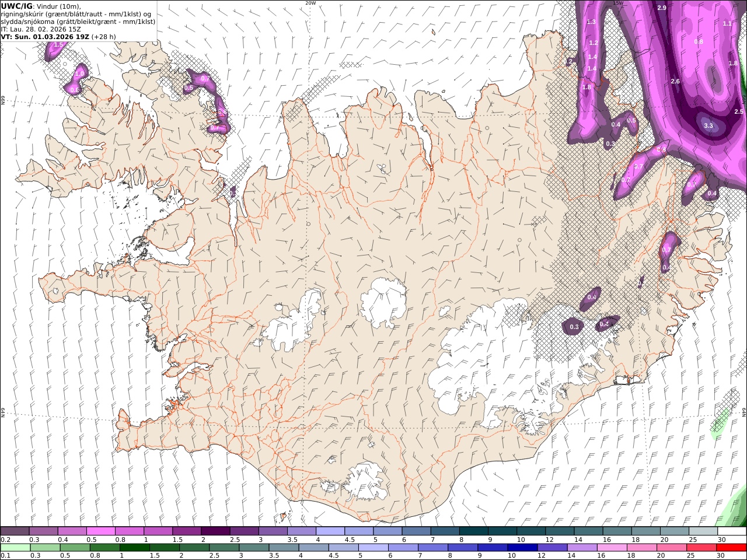Click the dark green 1–1.5 rain legend swatch
The height and width of the screenshot is (560, 747).
coord(135,548)
